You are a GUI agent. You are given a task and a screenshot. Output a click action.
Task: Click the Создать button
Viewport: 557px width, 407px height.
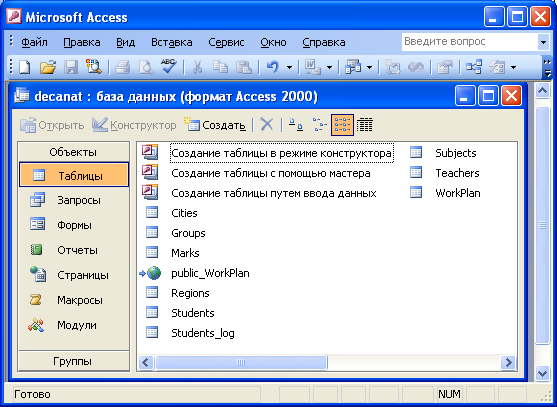(x=215, y=125)
